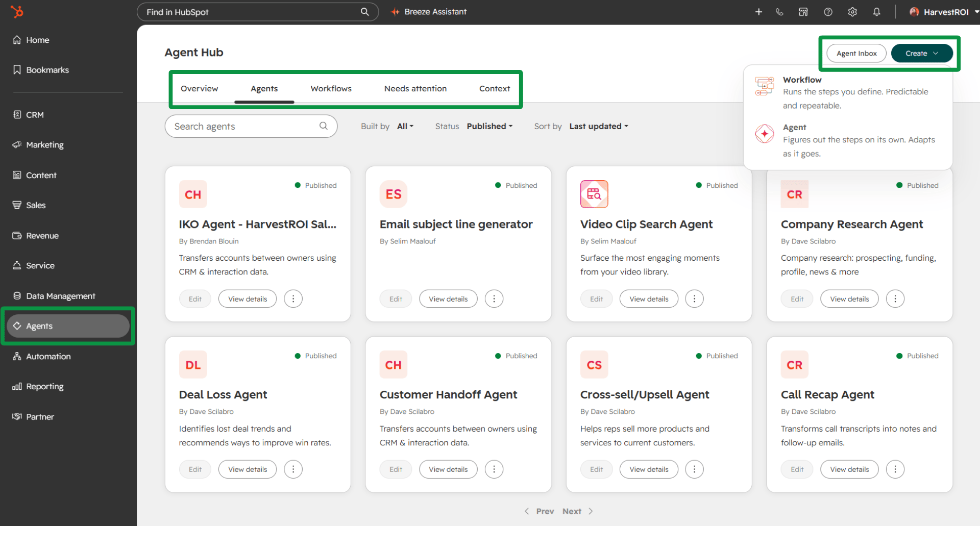The width and height of the screenshot is (980, 551).
Task: Open Bookmarks in the sidebar
Action: pyautogui.click(x=41, y=70)
